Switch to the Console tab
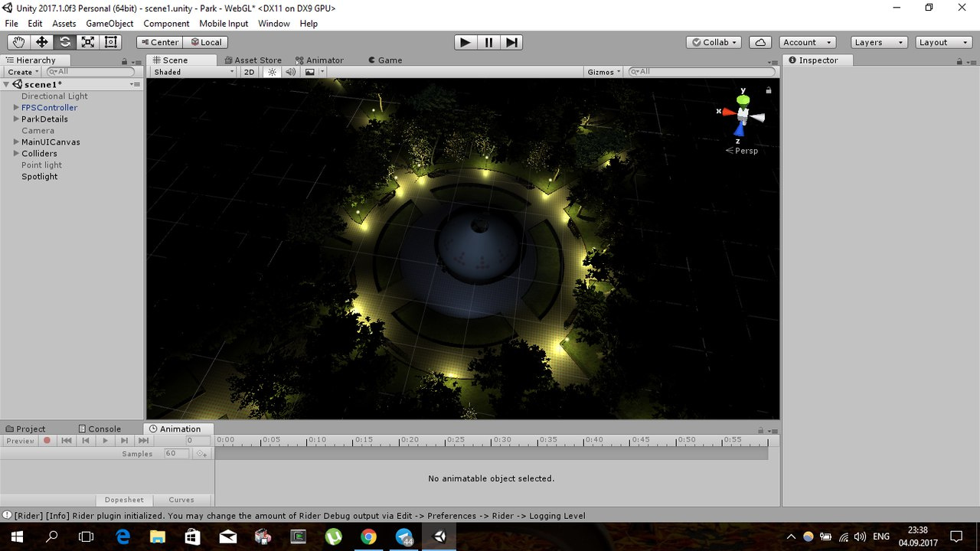Viewport: 980px width, 551px height. click(x=99, y=429)
